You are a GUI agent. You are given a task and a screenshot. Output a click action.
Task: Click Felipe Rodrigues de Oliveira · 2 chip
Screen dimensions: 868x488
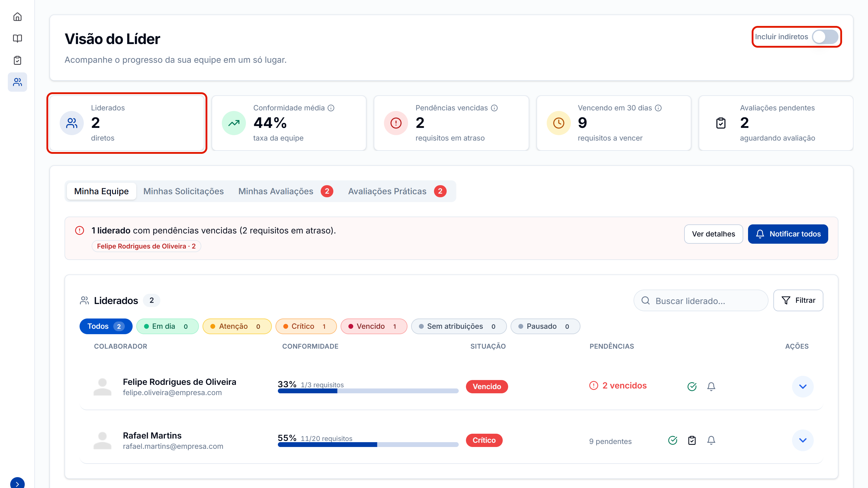(146, 246)
